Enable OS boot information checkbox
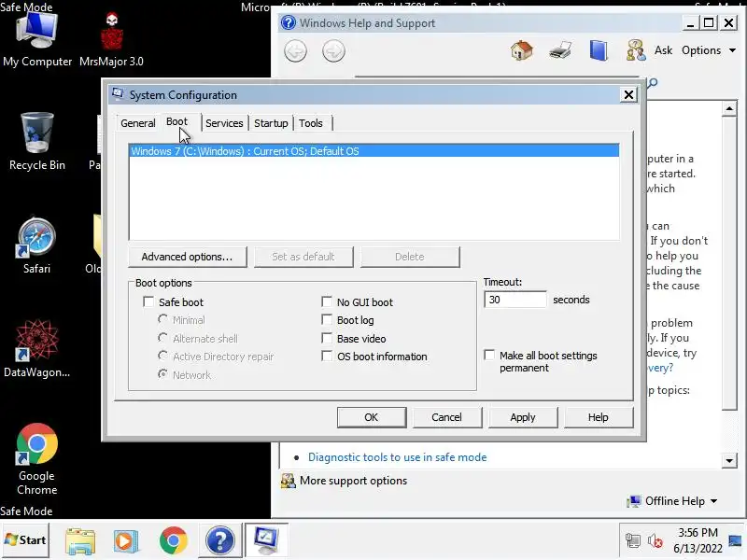Screen dimensions: 747x560 coord(327,357)
